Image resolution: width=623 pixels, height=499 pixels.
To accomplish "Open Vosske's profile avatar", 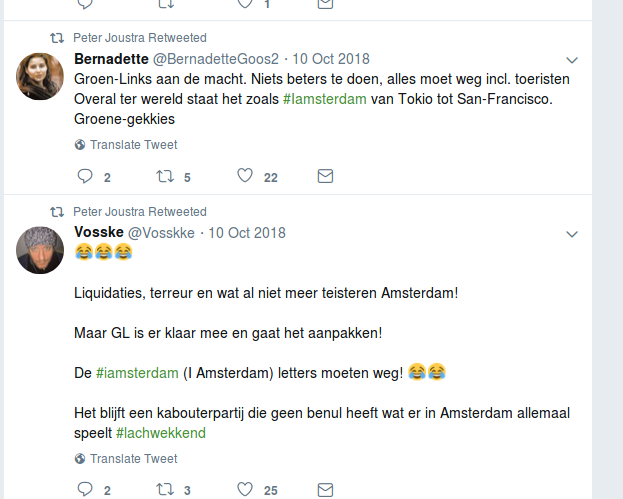I will coord(40,250).
